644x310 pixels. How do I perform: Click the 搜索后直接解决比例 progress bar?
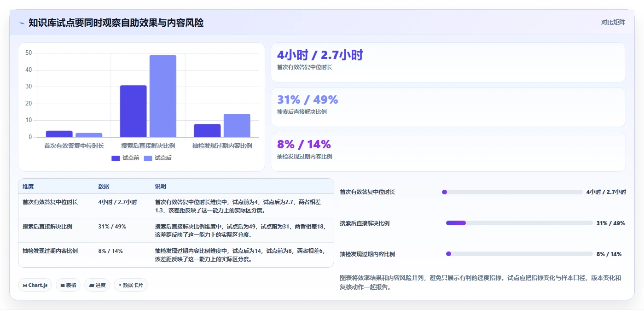tap(519, 223)
